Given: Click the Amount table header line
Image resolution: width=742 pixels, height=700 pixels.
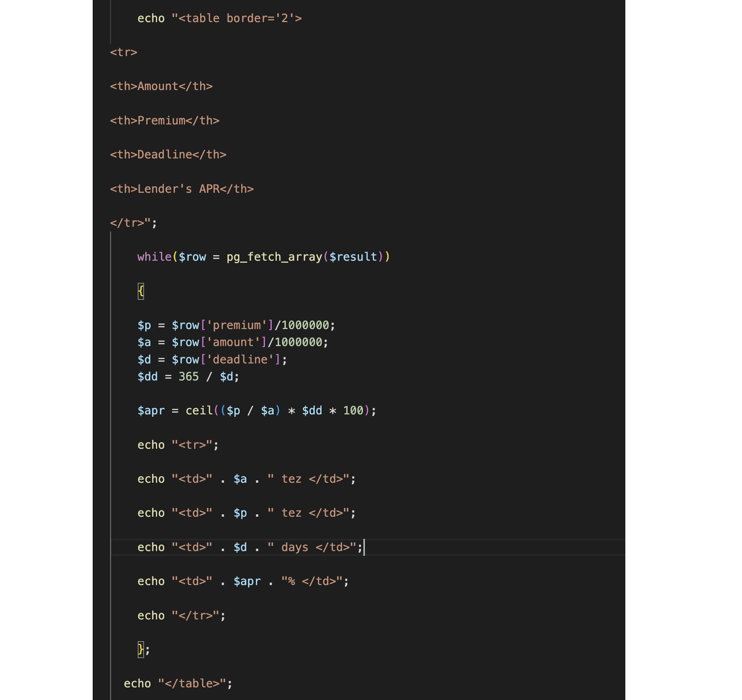Looking at the screenshot, I should click(161, 86).
